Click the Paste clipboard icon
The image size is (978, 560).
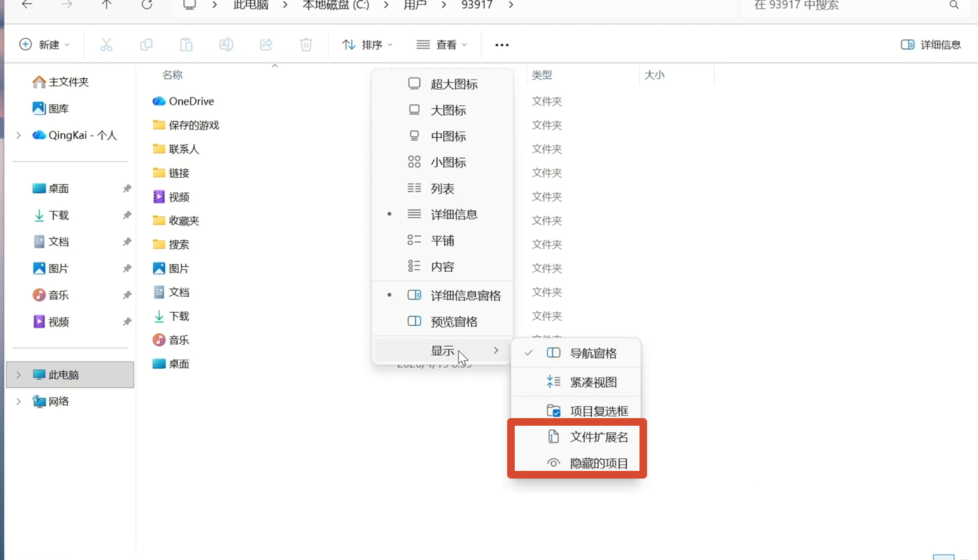pyautogui.click(x=186, y=45)
